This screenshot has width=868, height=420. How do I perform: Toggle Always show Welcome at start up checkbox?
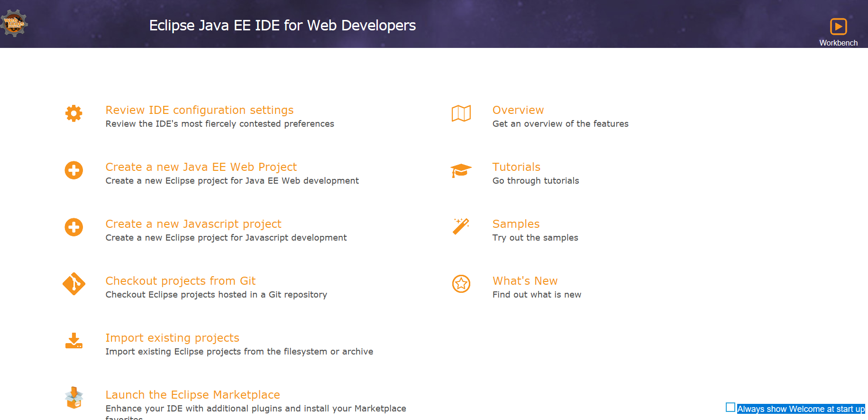pos(731,407)
